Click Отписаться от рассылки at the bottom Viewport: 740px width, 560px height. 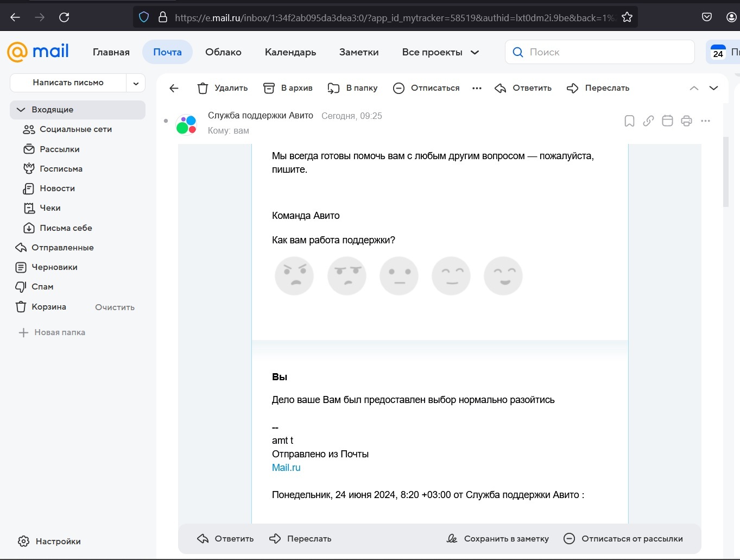[623, 539]
